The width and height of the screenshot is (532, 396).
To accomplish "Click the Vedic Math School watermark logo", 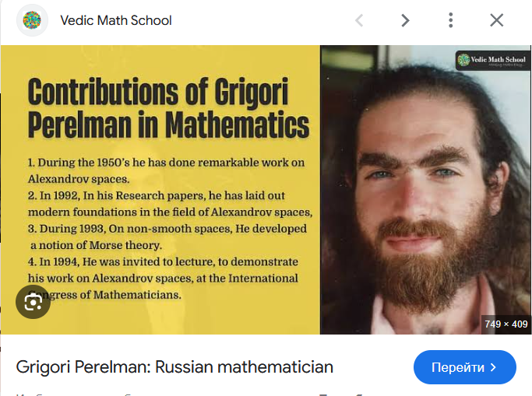I will point(492,61).
